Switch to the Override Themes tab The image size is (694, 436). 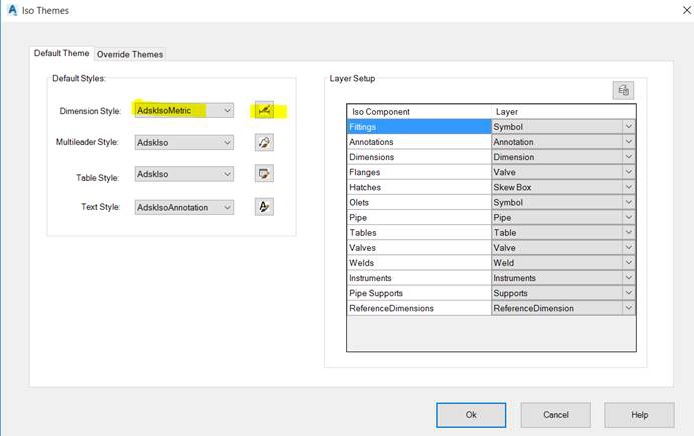coord(130,54)
